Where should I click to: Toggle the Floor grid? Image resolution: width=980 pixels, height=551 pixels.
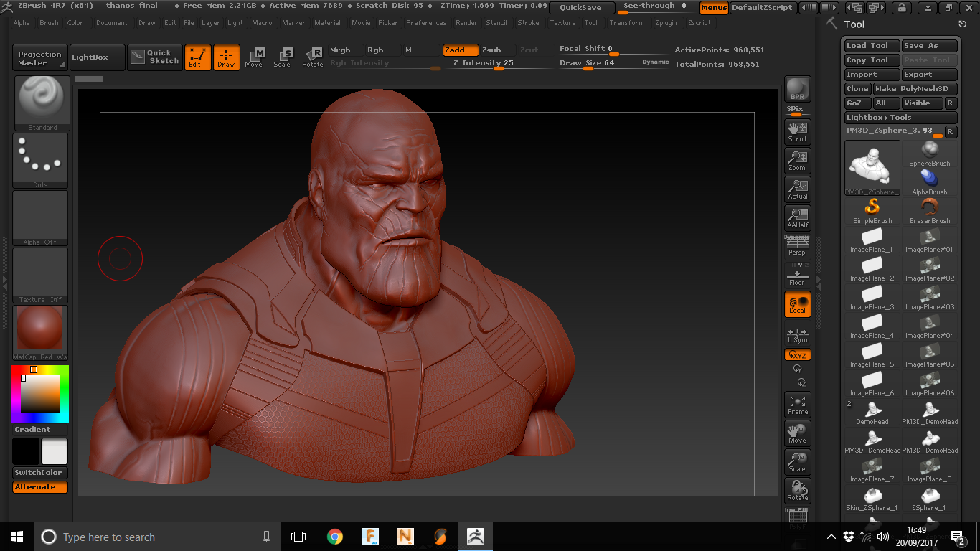pyautogui.click(x=797, y=275)
